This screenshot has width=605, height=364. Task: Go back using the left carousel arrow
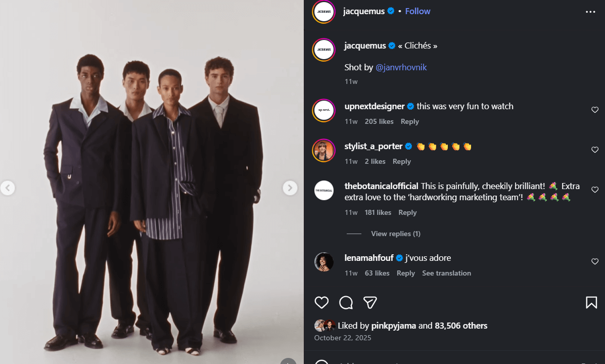point(8,188)
